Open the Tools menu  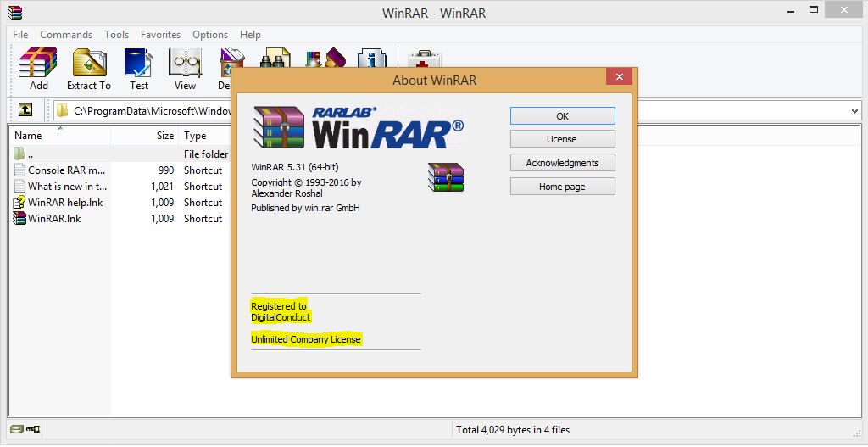pyautogui.click(x=116, y=34)
